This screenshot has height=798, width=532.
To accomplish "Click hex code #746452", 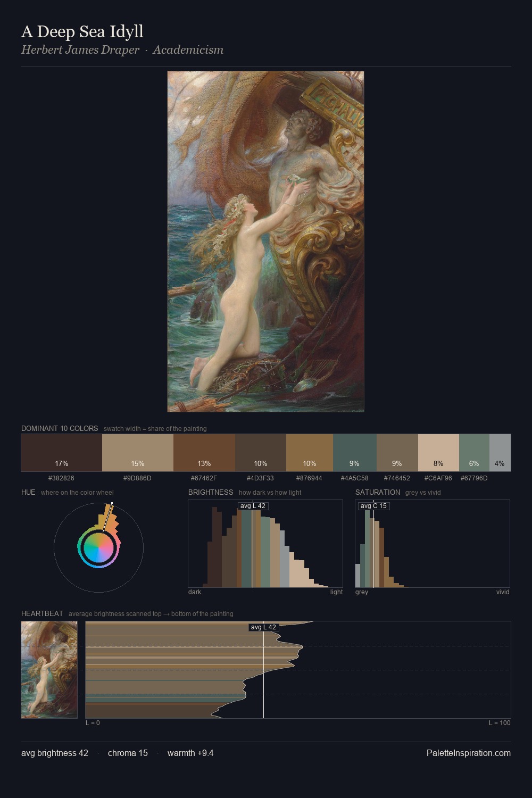I will tap(397, 478).
